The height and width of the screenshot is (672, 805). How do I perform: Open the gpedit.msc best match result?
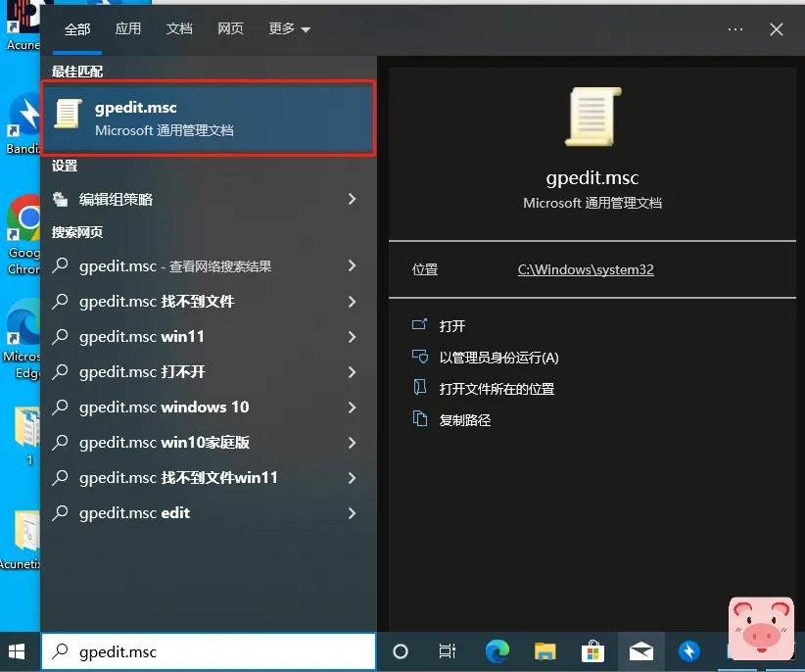click(x=209, y=119)
